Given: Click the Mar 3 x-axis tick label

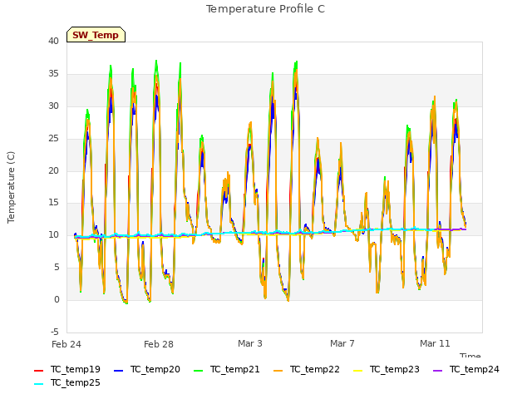Looking at the screenshot, I should pos(250,343).
